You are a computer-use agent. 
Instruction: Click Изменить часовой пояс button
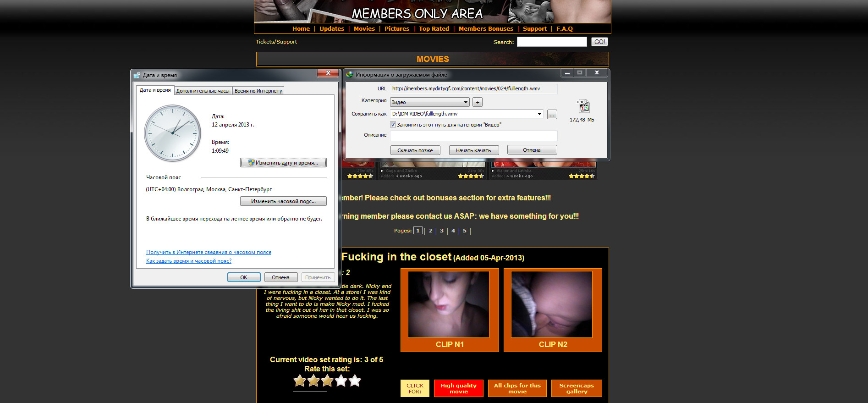283,201
